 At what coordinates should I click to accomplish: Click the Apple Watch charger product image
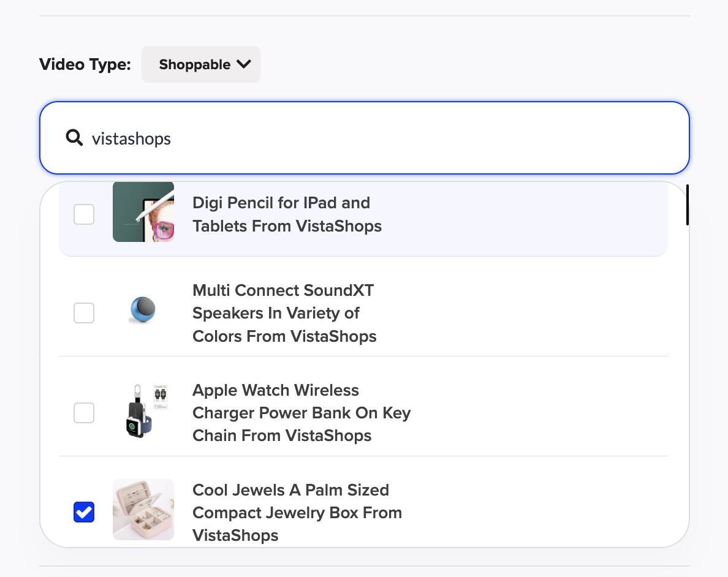[143, 410]
